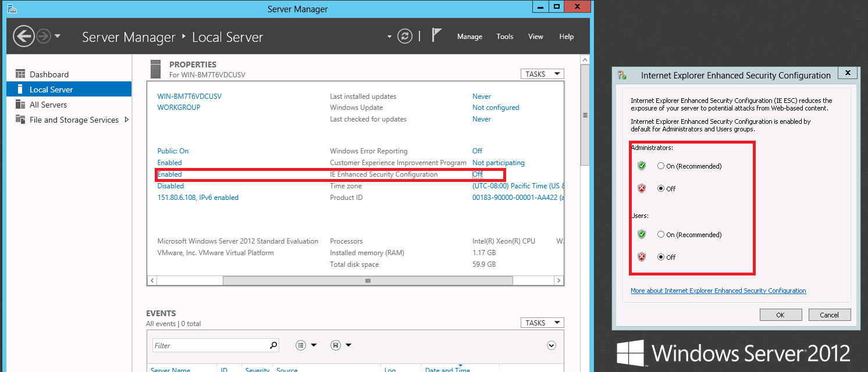This screenshot has width=868, height=372.
Task: Open the Help menu
Action: (567, 37)
